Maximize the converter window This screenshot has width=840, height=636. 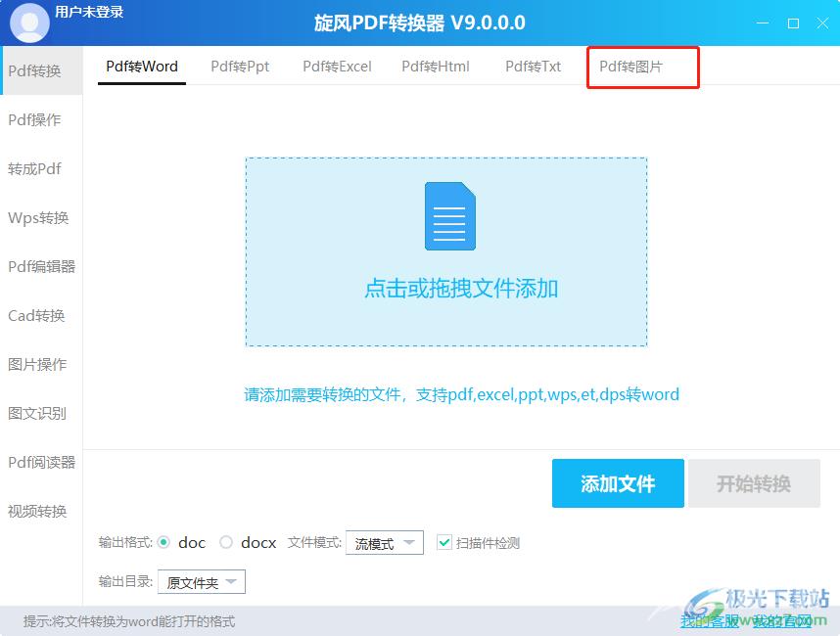(x=793, y=23)
